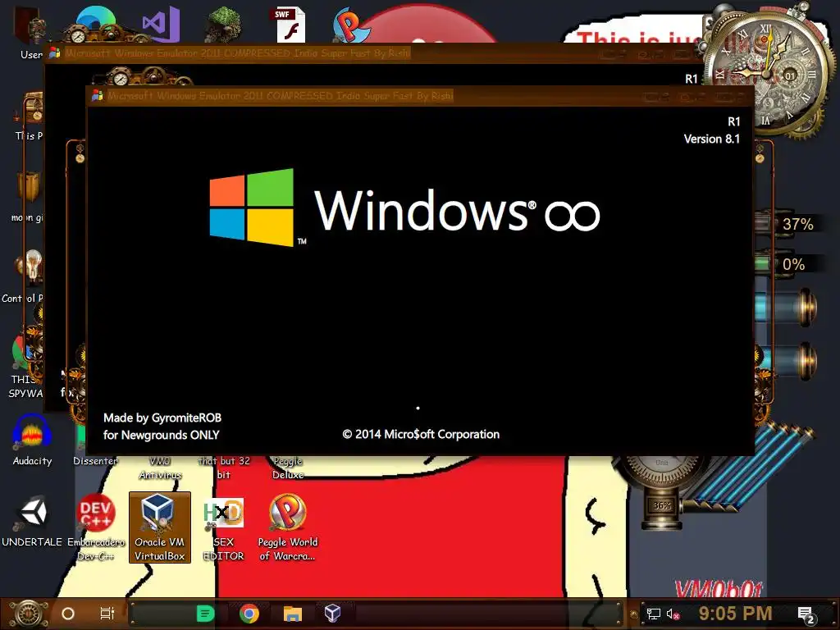Select the Embarcadero Dev-C++ desktop icon
Viewport: 840px width, 630px height.
point(96,527)
